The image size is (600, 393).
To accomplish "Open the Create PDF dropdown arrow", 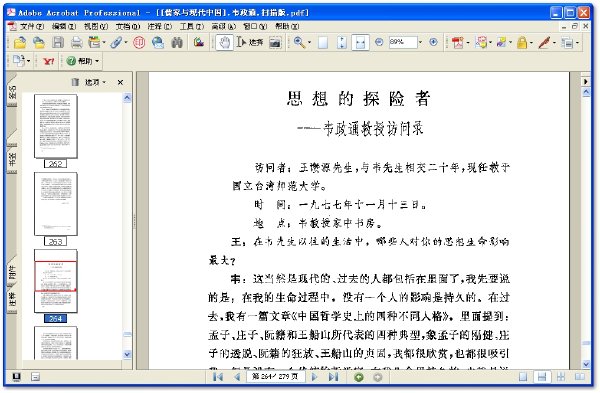I will 468,42.
